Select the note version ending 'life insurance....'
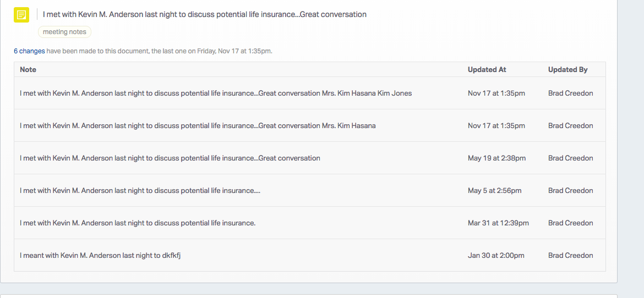The height and width of the screenshot is (298, 644). (x=140, y=191)
